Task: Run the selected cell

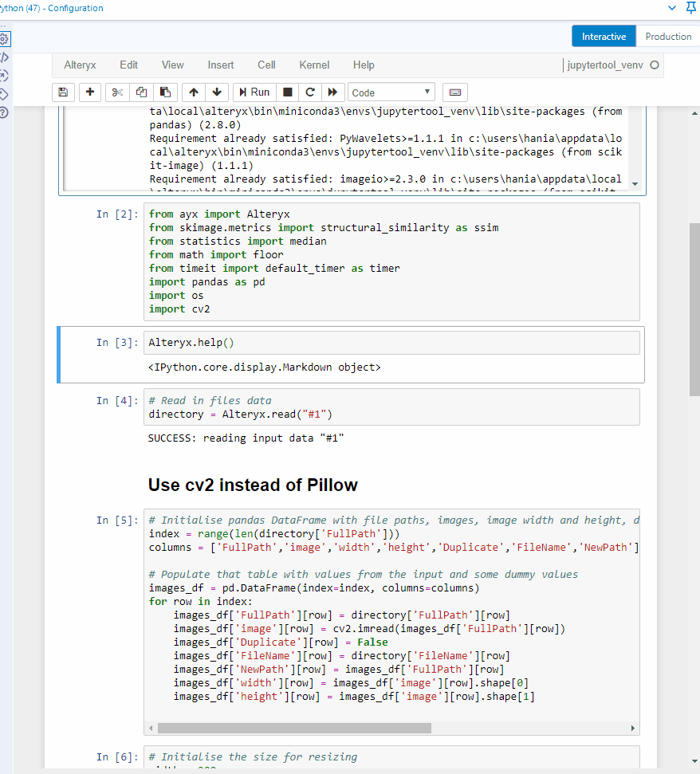Action: click(254, 92)
